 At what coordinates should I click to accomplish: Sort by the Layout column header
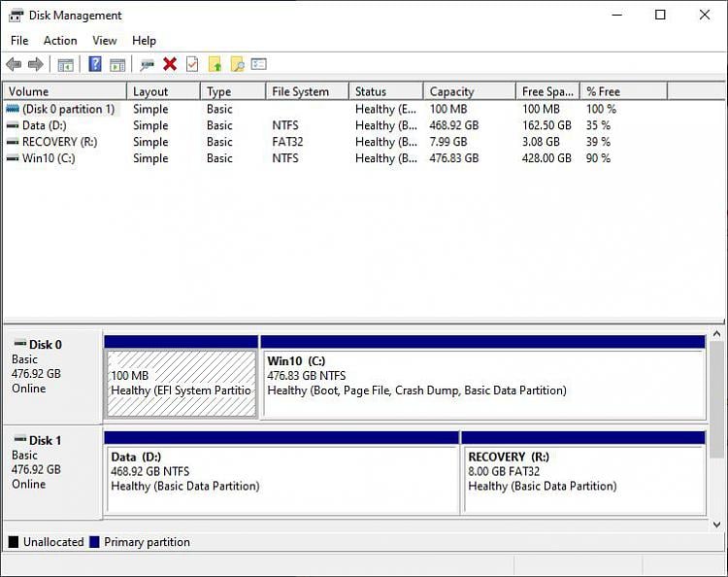tap(163, 91)
